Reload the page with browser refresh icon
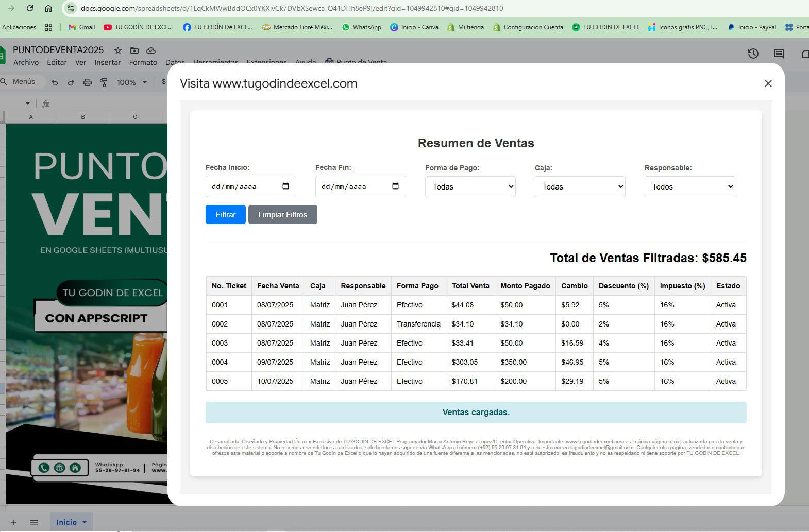This screenshot has height=532, width=809. point(30,8)
